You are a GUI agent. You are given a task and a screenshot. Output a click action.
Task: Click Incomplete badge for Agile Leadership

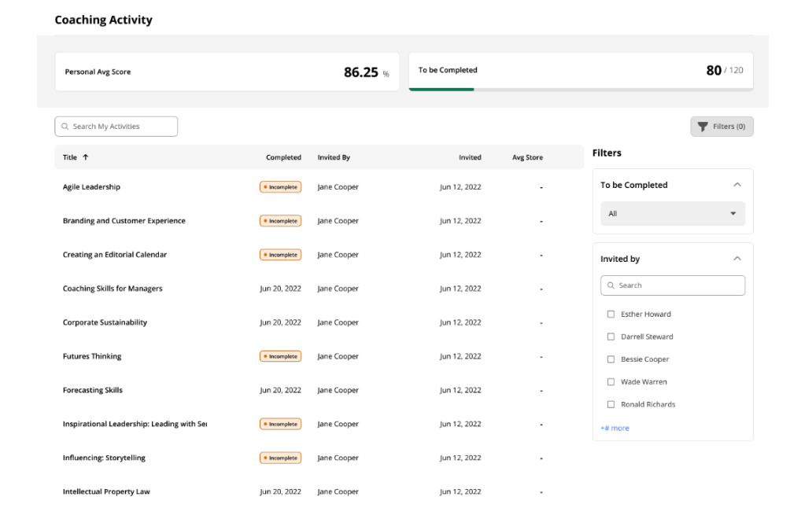click(x=280, y=187)
